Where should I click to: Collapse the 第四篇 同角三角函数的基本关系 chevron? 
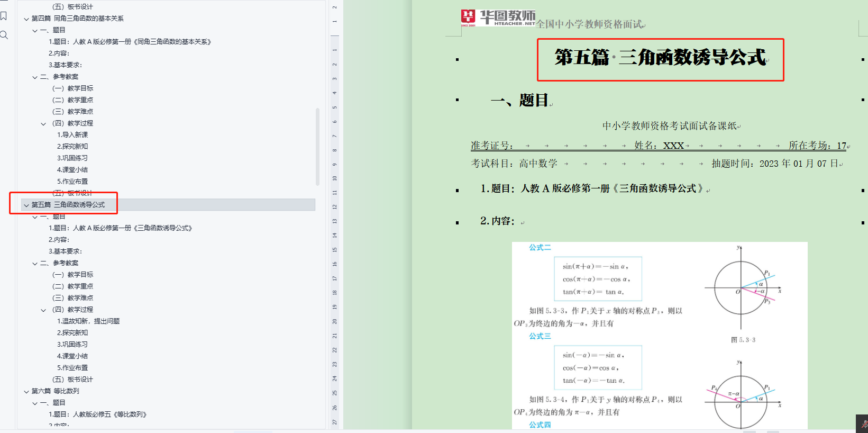pyautogui.click(x=26, y=19)
